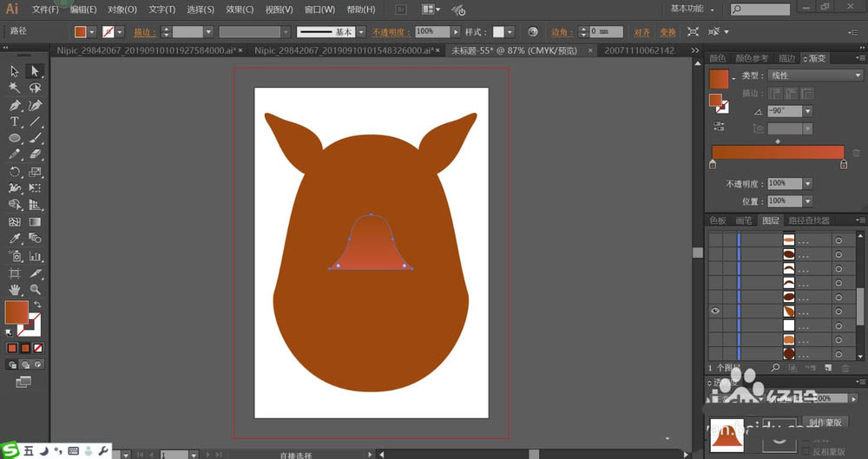Open the 窗口(W) menu
Image resolution: width=868 pixels, height=459 pixels.
click(320, 10)
